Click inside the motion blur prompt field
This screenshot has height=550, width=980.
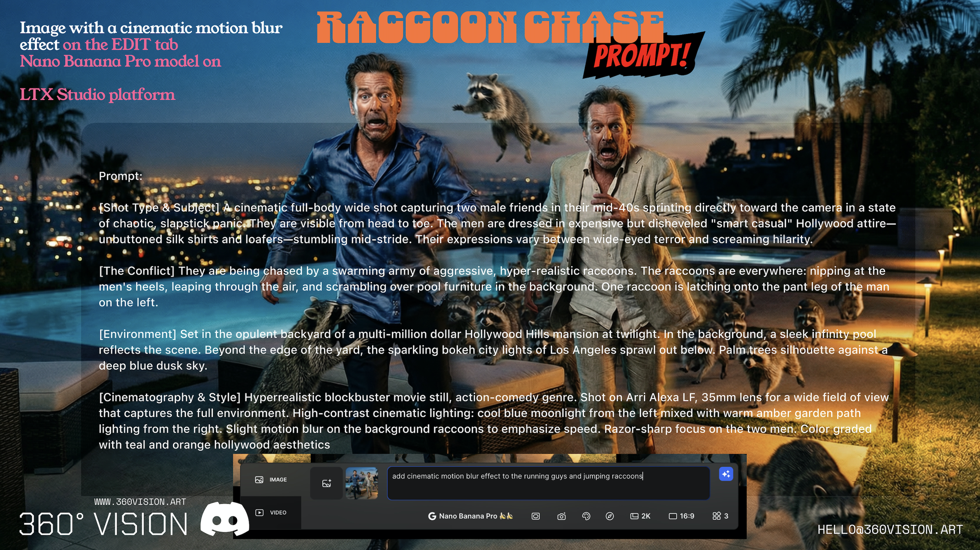[548, 484]
